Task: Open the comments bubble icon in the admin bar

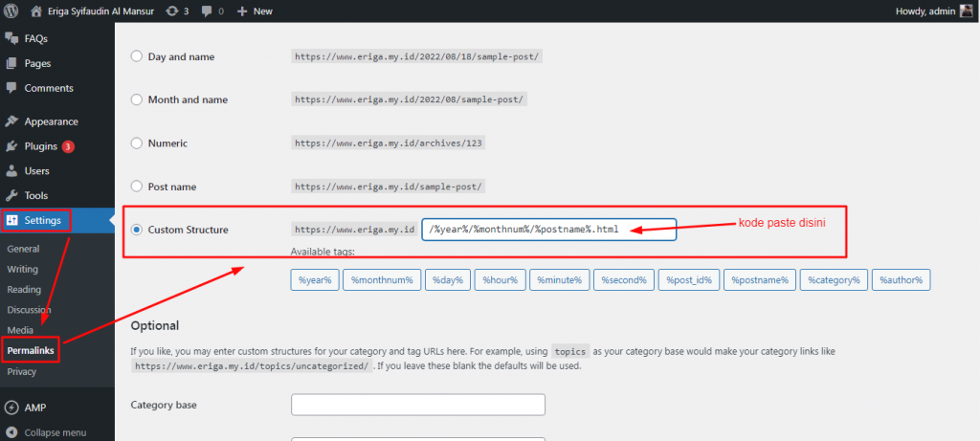Action: coord(208,11)
